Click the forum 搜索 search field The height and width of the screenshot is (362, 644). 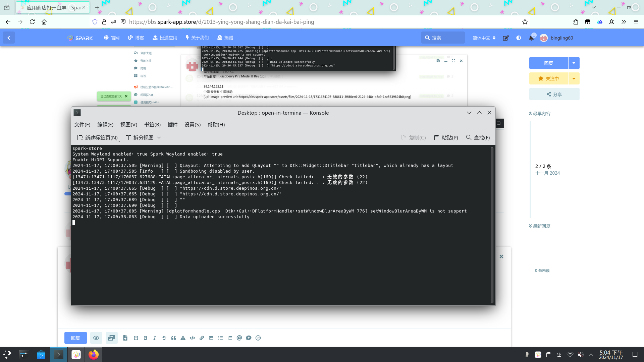[x=443, y=38]
